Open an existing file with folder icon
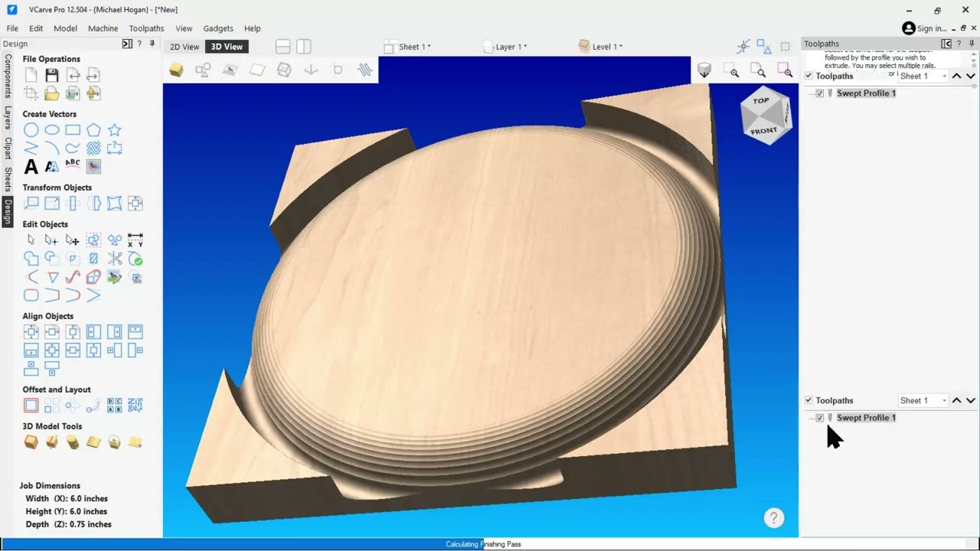Screen dimensions: 980x551 (x=51, y=93)
